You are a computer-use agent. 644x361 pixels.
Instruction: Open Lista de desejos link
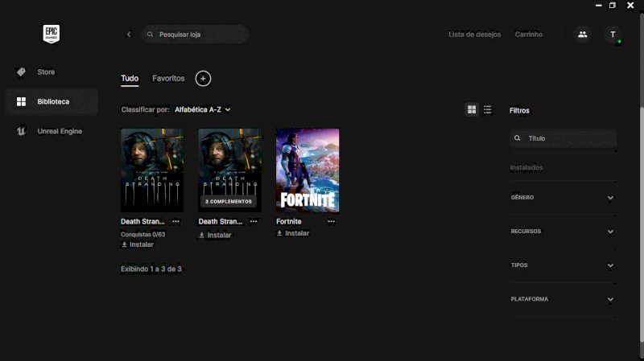click(x=474, y=35)
